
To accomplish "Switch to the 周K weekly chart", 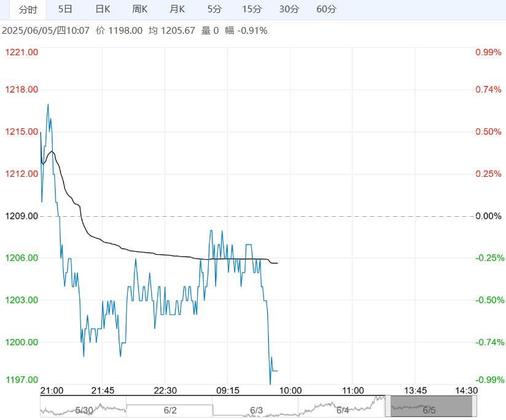I will pyautogui.click(x=140, y=9).
